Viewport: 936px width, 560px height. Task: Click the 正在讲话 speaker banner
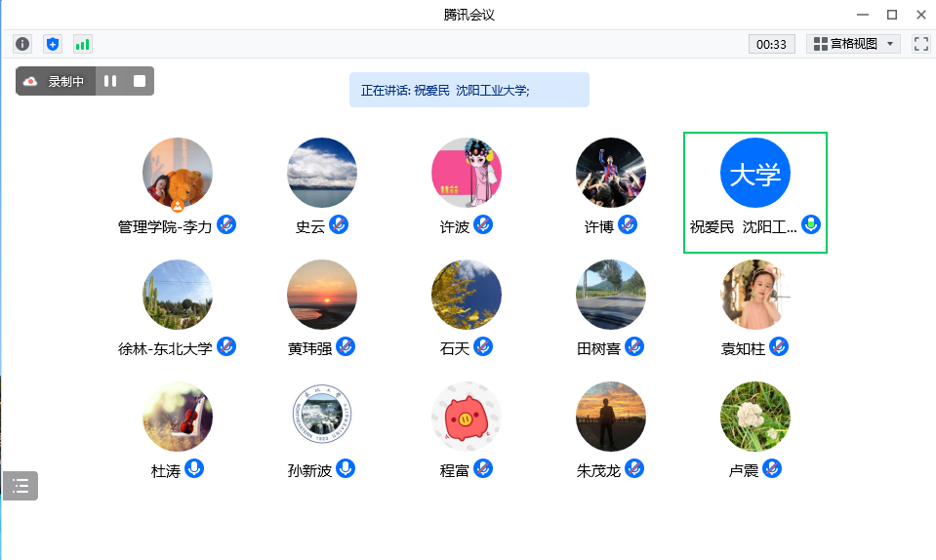(468, 90)
